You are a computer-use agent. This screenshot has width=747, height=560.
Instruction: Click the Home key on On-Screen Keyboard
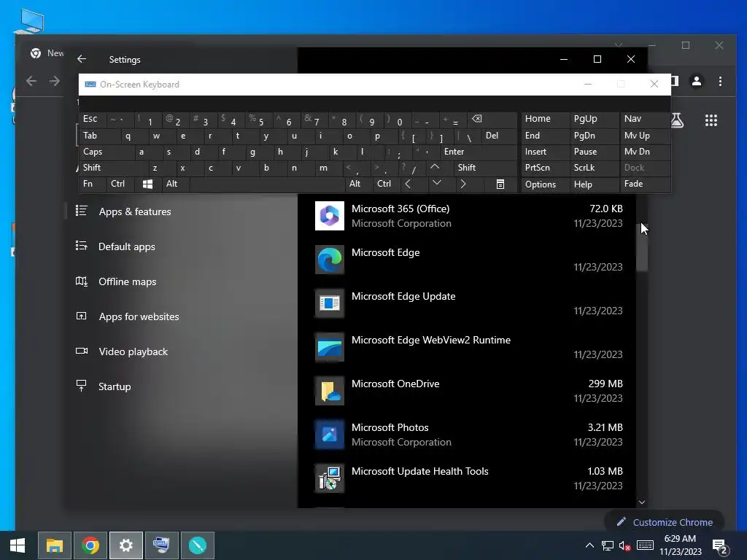(x=545, y=120)
